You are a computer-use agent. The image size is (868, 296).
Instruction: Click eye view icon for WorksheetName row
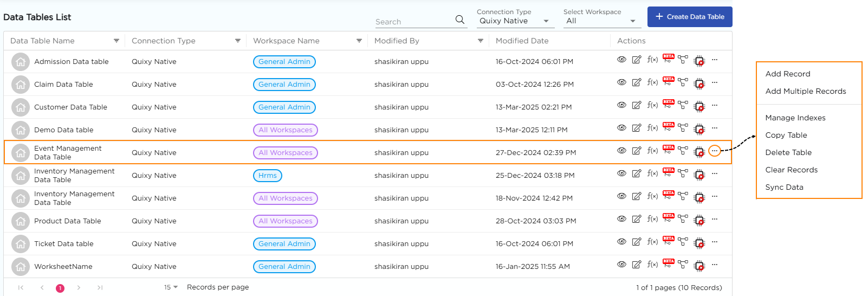(621, 265)
